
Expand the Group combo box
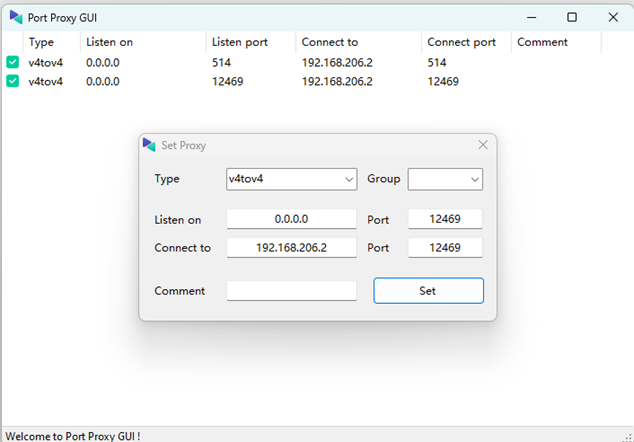click(x=445, y=179)
